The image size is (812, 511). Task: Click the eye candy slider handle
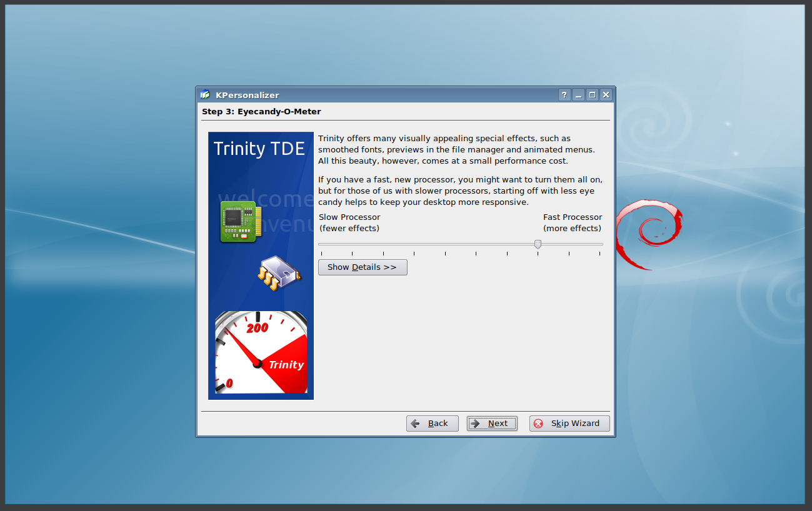coord(538,244)
